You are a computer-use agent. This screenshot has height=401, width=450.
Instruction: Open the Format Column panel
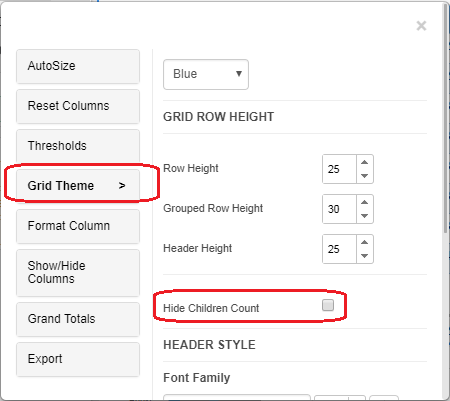(x=78, y=226)
